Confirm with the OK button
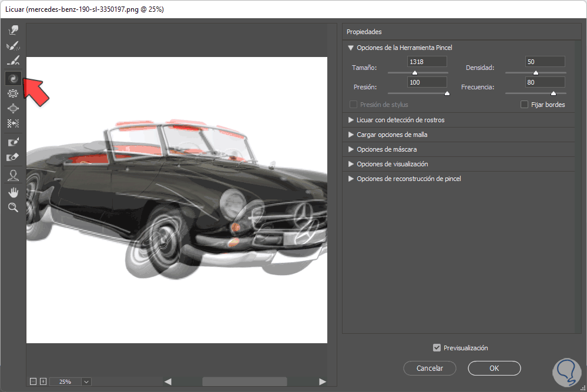587x392 pixels. pyautogui.click(x=494, y=368)
